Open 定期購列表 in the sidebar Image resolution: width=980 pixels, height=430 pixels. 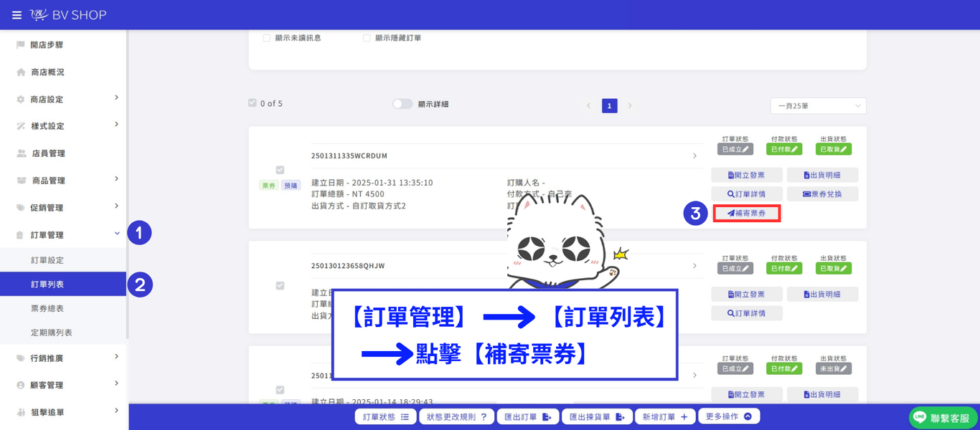tap(63, 333)
